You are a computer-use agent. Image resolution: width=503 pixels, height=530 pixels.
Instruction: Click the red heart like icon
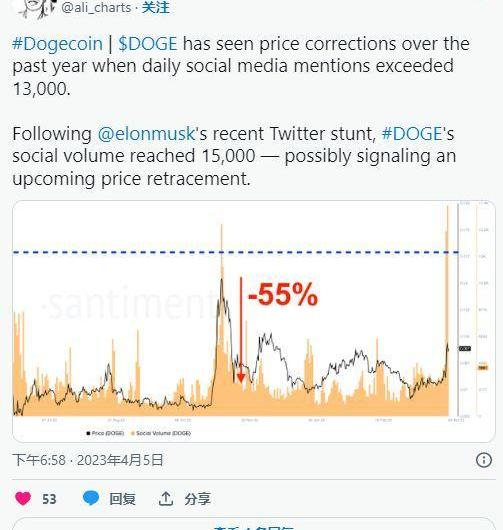[x=23, y=499]
